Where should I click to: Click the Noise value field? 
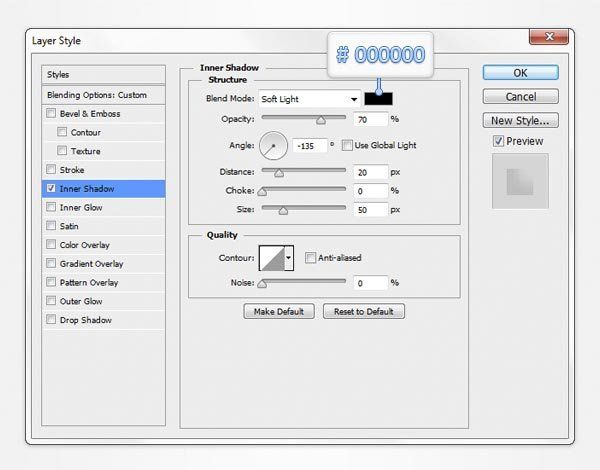(x=370, y=283)
